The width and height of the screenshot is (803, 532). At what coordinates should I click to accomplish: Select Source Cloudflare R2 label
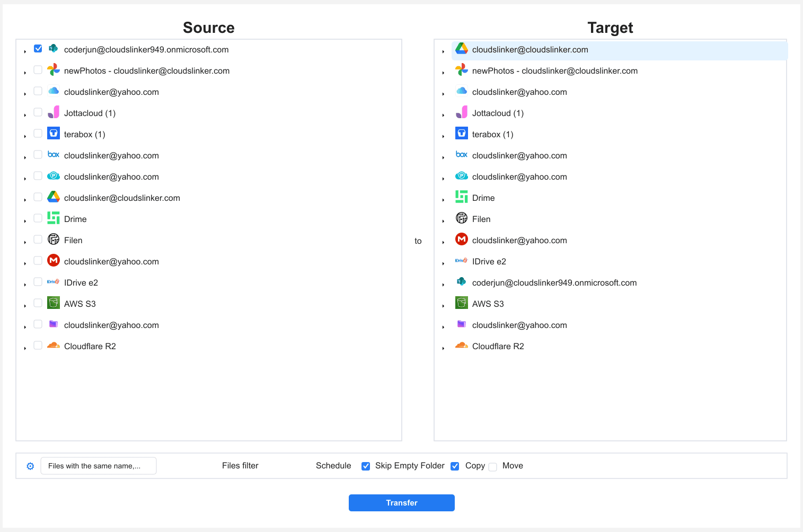point(90,347)
